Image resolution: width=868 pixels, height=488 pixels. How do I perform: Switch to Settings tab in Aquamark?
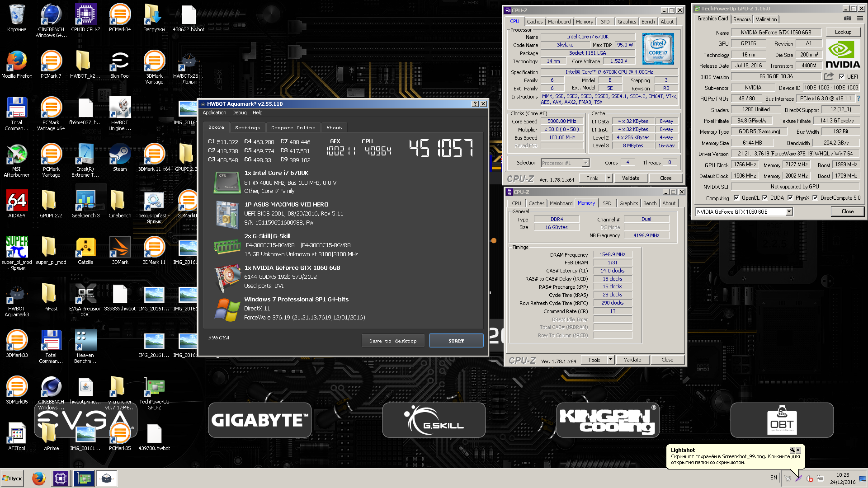[x=248, y=128]
